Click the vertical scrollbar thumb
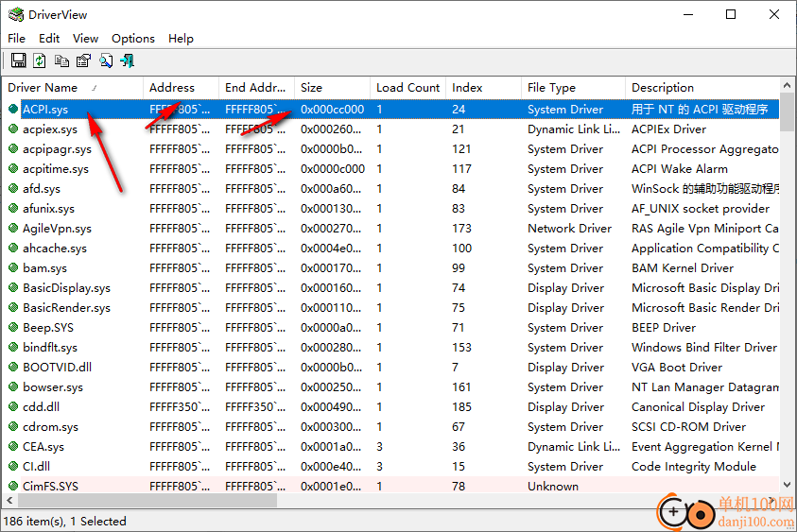The height and width of the screenshot is (532, 797). (x=787, y=112)
